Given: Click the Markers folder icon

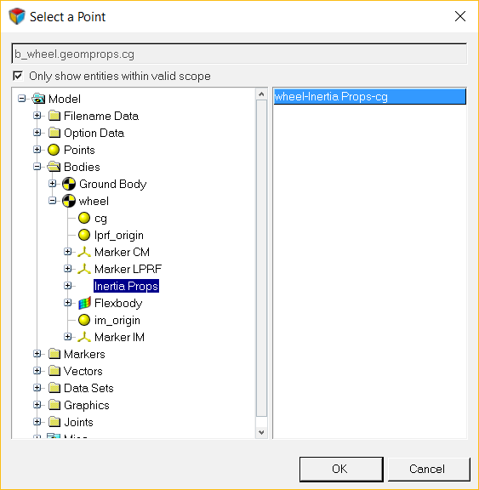Looking at the screenshot, I should [x=54, y=354].
